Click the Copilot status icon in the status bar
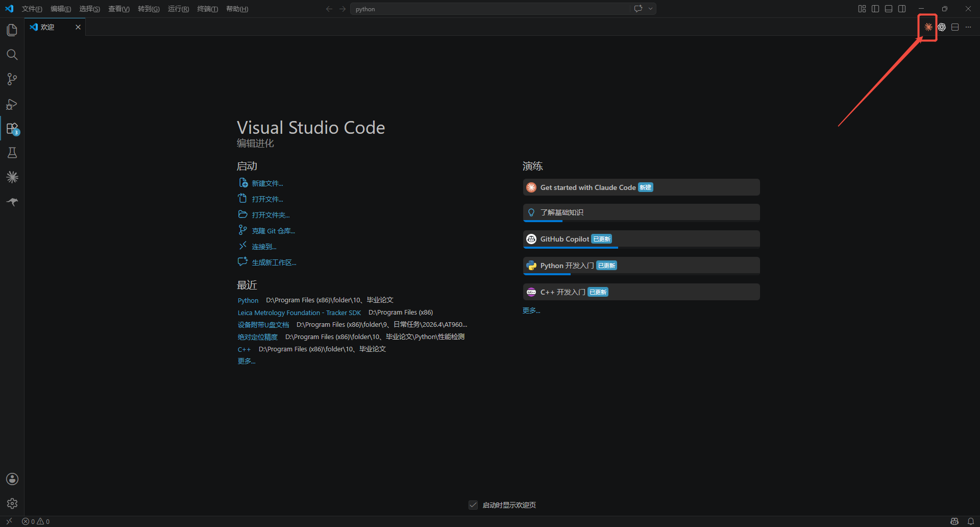Image resolution: width=980 pixels, height=527 pixels. click(954, 521)
